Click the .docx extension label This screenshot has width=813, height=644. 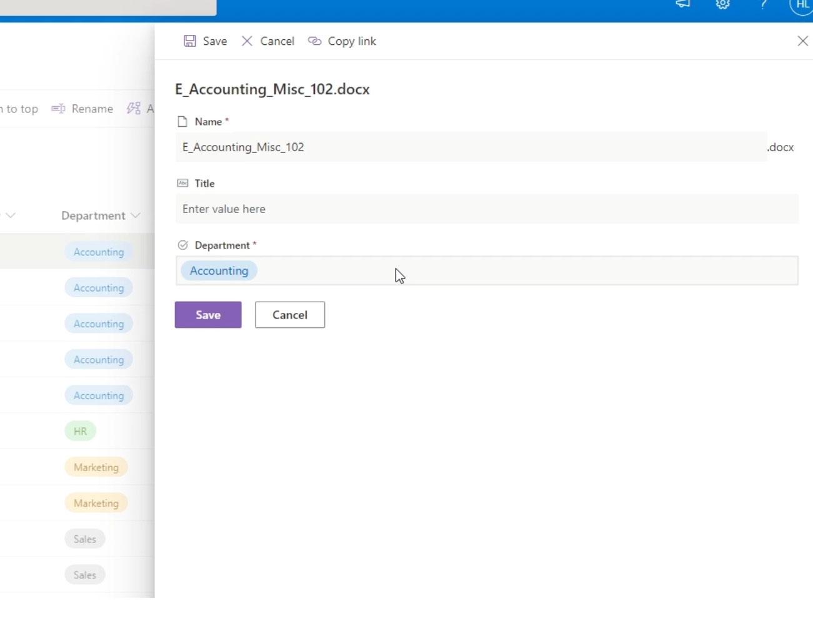(x=781, y=147)
